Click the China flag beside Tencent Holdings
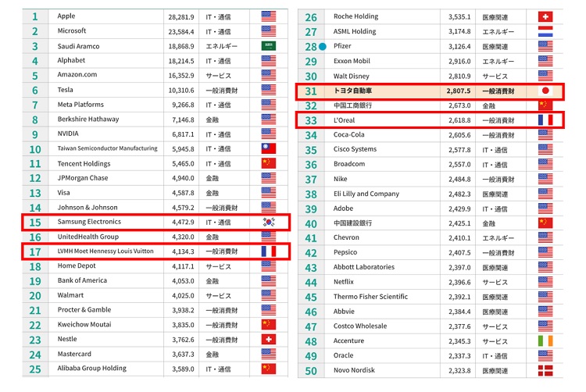The width and height of the screenshot is (586, 392). (x=268, y=163)
